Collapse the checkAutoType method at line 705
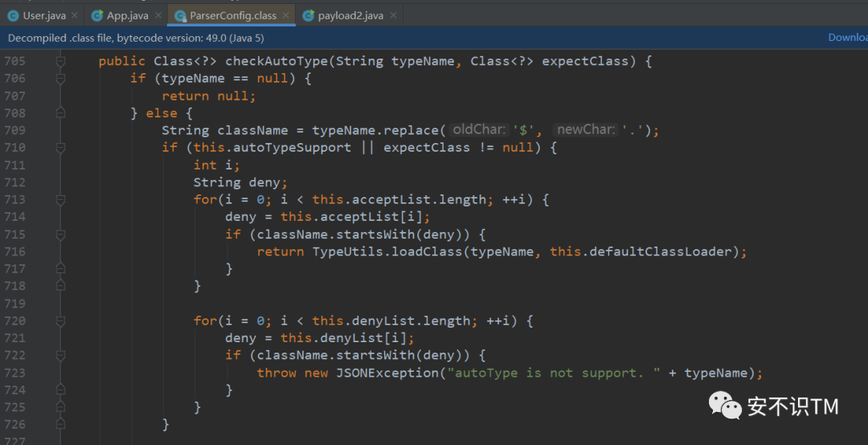The height and width of the screenshot is (445, 868). pos(60,61)
